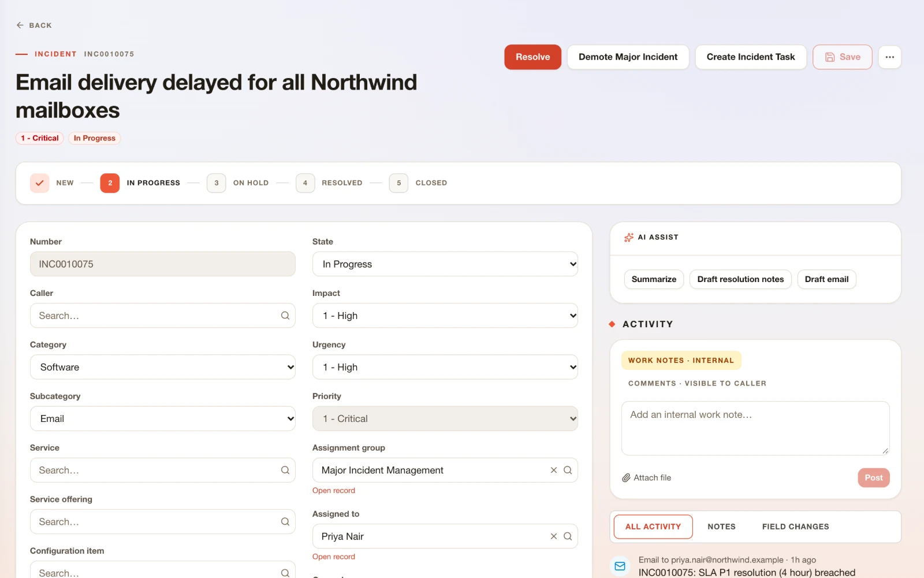Go back using the Back arrow
This screenshot has width=924, height=578.
tap(33, 25)
